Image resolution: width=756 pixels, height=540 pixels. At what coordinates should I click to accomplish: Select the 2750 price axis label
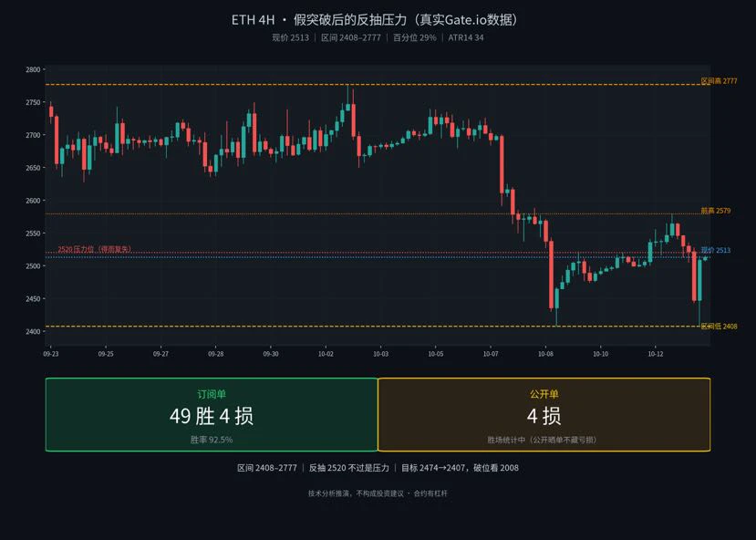point(33,102)
